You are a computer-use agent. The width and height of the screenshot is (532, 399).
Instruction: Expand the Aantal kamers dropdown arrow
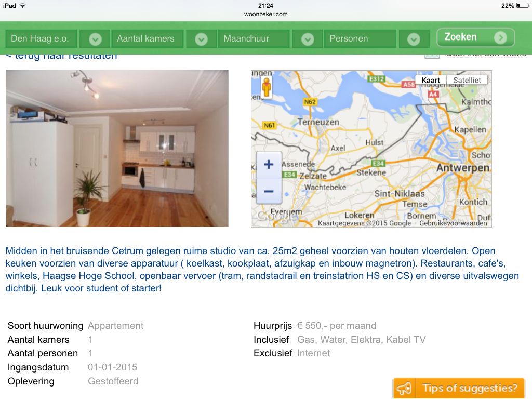[201, 39]
